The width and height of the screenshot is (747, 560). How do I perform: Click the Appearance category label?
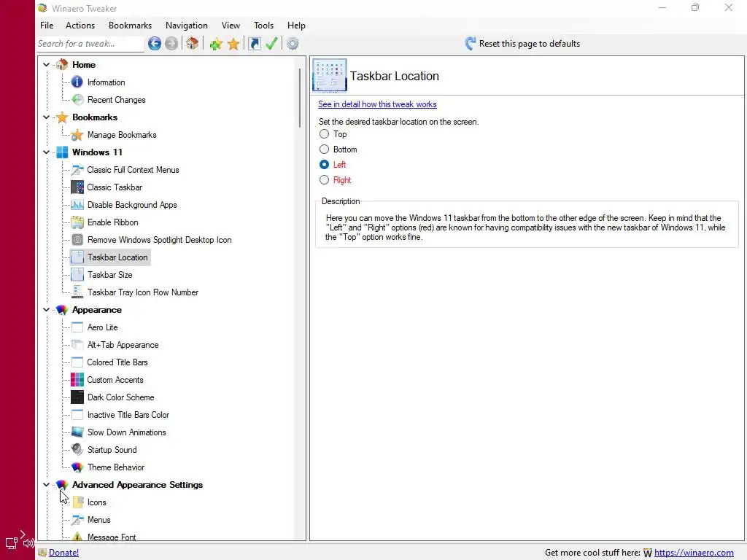click(x=97, y=310)
